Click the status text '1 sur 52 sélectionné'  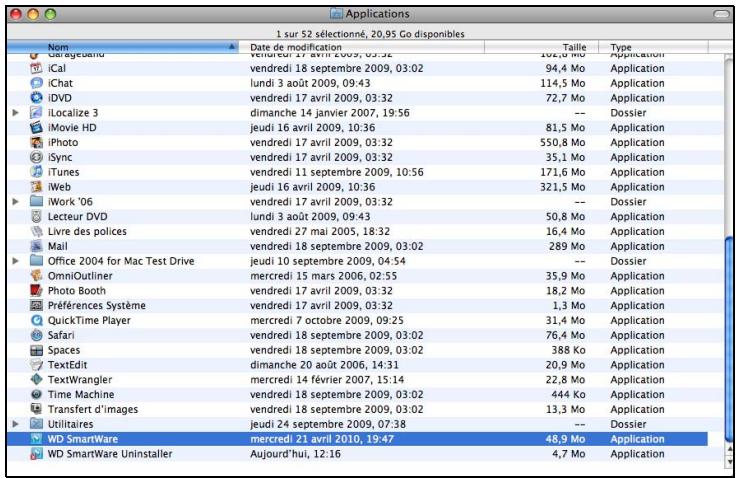321,34
